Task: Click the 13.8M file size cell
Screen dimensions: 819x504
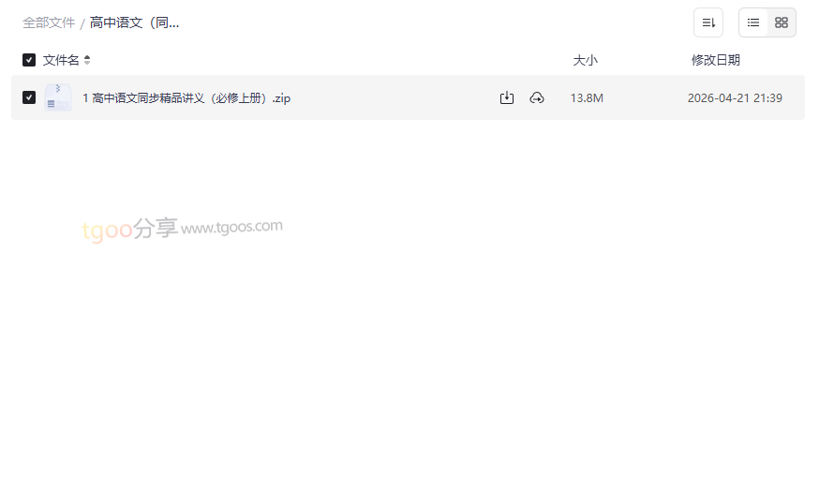Action: pyautogui.click(x=587, y=98)
